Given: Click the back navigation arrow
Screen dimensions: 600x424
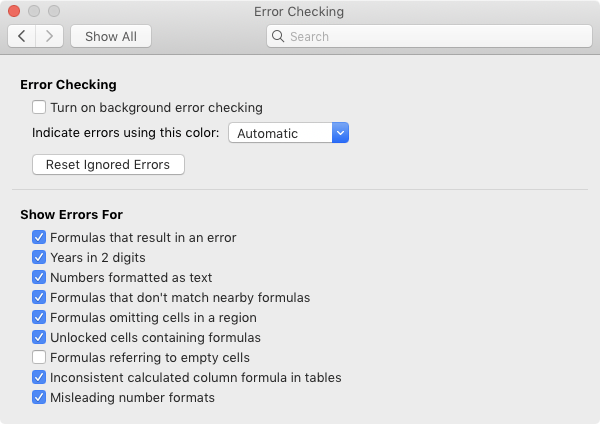Looking at the screenshot, I should [22, 36].
